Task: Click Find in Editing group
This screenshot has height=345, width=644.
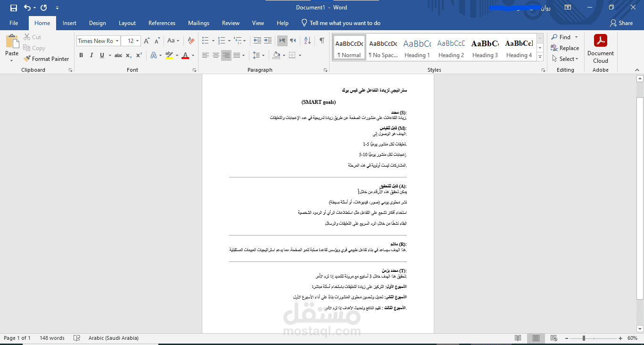Action: tap(561, 37)
